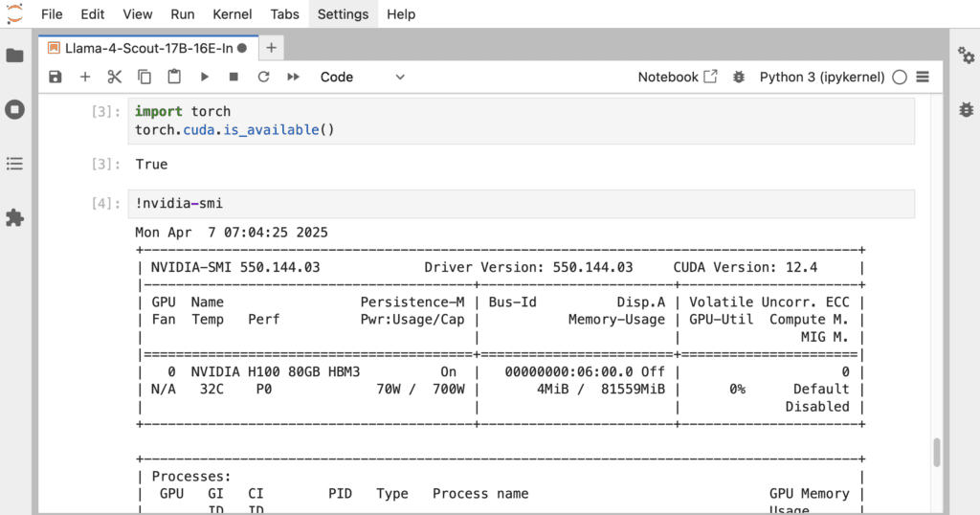The image size is (980, 515).
Task: Switch kernel via Python 3 (ipykernel)
Action: [822, 77]
